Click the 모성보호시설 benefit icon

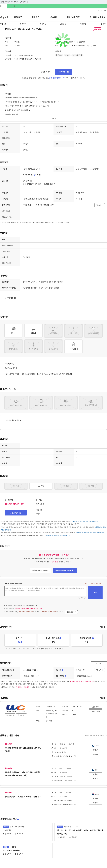[53, 346]
